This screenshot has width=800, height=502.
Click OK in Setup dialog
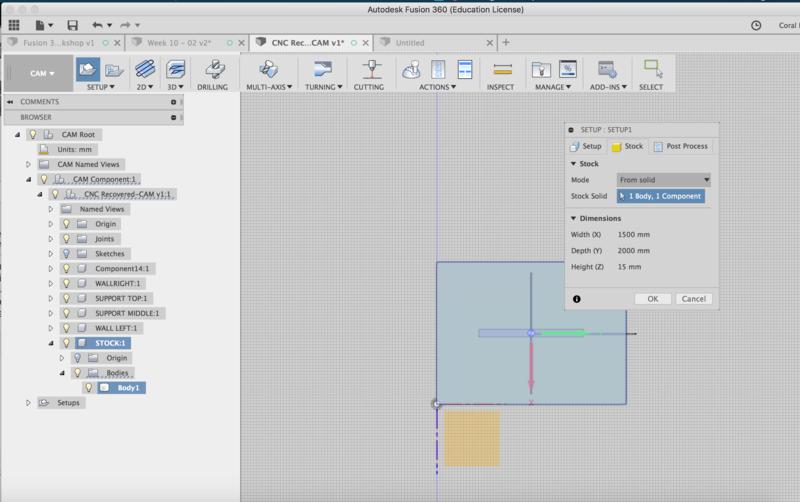click(653, 299)
